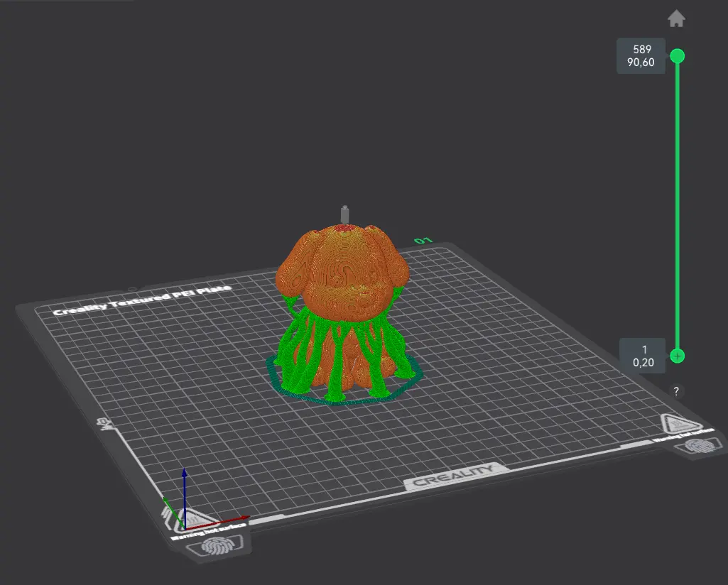Click the CREALITY logo on plate
Screen dimensions: 728x585
tap(453, 476)
